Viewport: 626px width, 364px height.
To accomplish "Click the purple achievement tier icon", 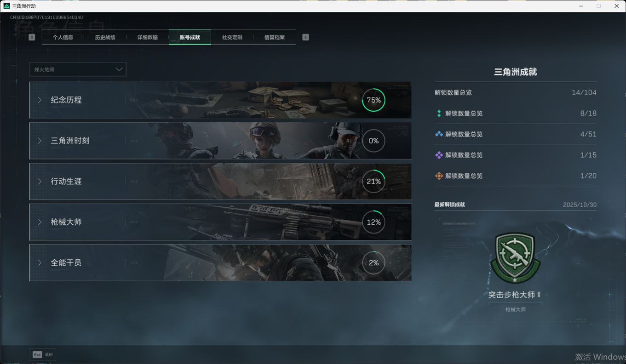I will coord(439,155).
